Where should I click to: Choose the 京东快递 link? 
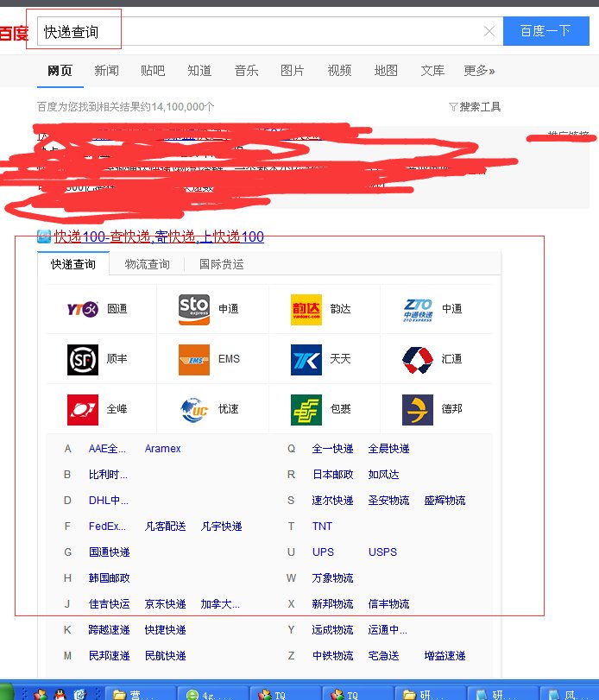tap(165, 604)
